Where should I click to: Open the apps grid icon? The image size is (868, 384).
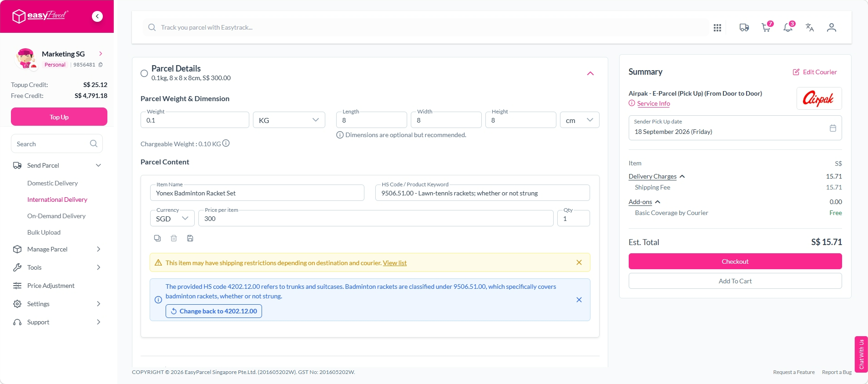pos(717,28)
